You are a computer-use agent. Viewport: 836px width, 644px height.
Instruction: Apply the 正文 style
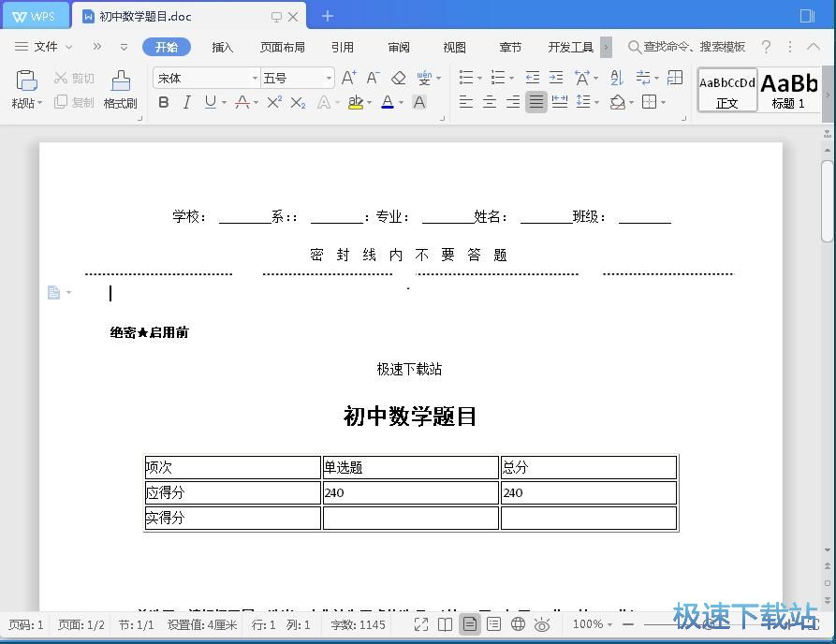coord(727,90)
